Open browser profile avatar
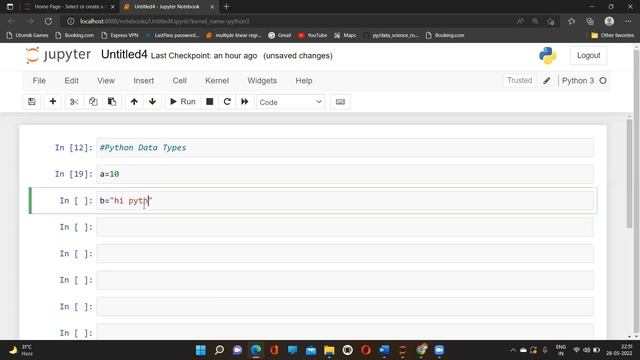Image resolution: width=640 pixels, height=360 pixels. 609,21
